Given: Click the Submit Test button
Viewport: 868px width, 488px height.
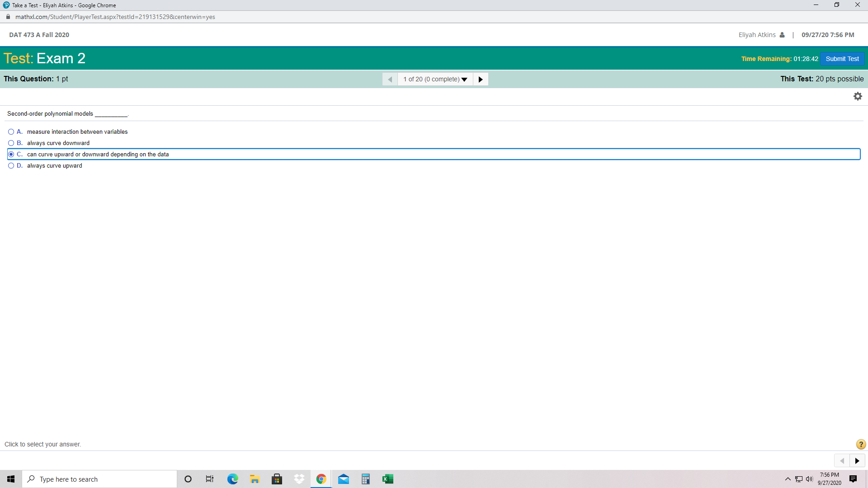Looking at the screenshot, I should pos(842,59).
